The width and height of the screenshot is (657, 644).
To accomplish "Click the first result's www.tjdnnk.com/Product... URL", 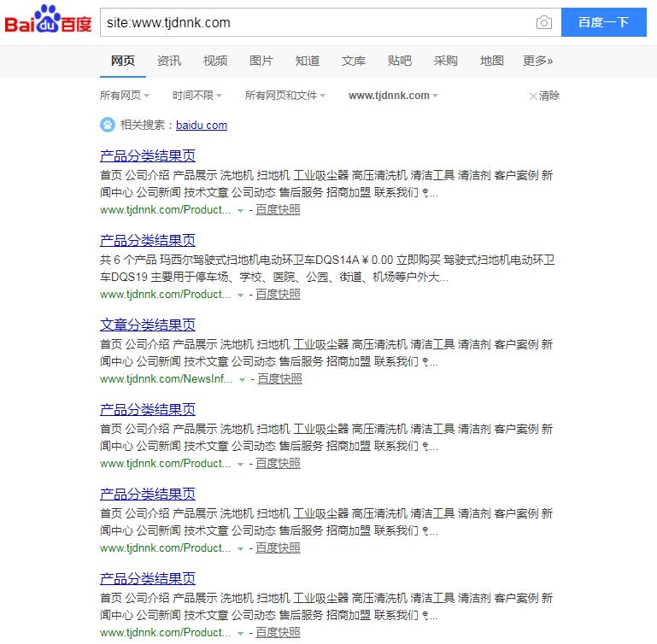I will point(165,209).
